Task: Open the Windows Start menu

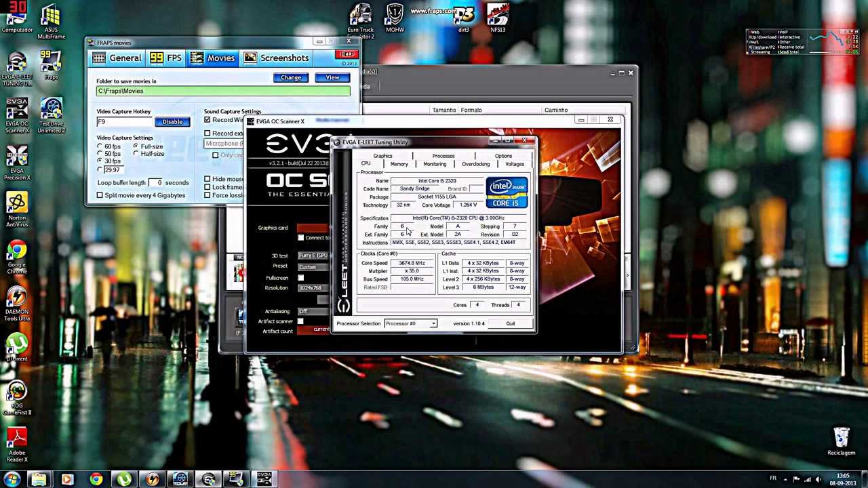Action: [x=12, y=480]
